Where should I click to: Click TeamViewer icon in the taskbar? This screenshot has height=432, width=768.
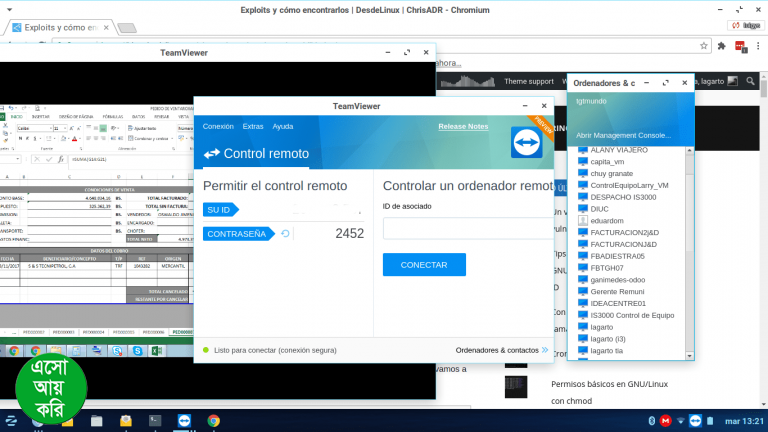(x=184, y=421)
